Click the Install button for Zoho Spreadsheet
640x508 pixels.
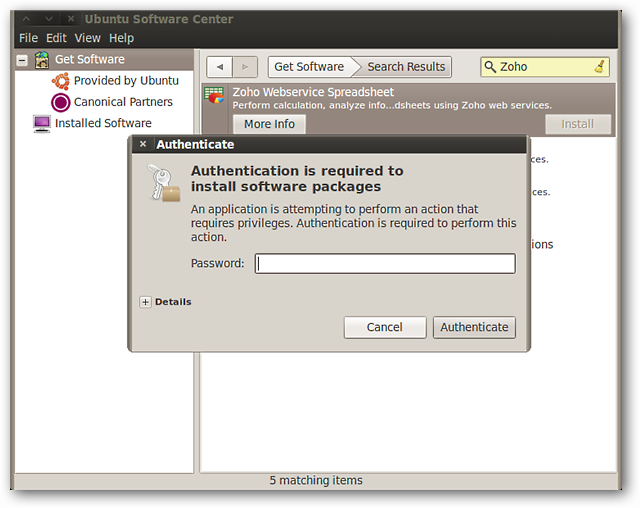(x=578, y=124)
